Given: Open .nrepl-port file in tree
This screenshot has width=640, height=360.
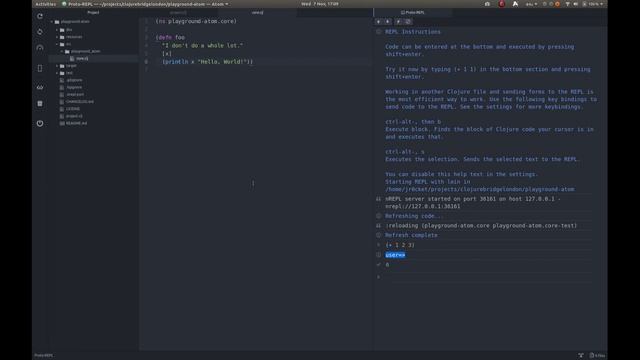Looking at the screenshot, I should click(x=75, y=94).
